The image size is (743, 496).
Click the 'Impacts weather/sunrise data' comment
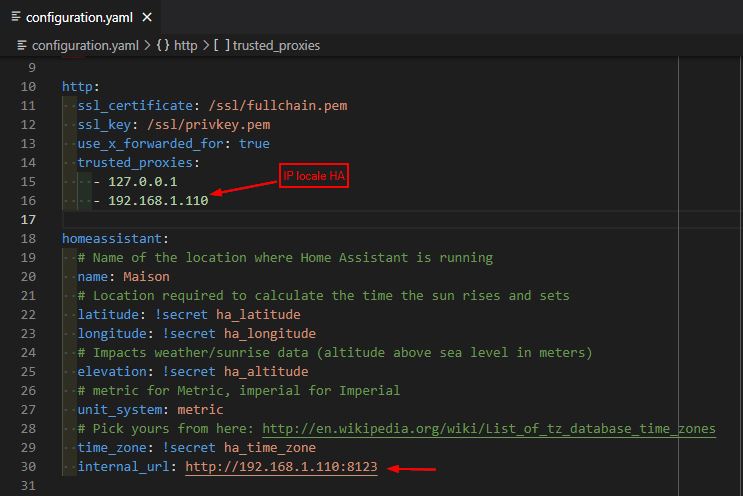[335, 352]
